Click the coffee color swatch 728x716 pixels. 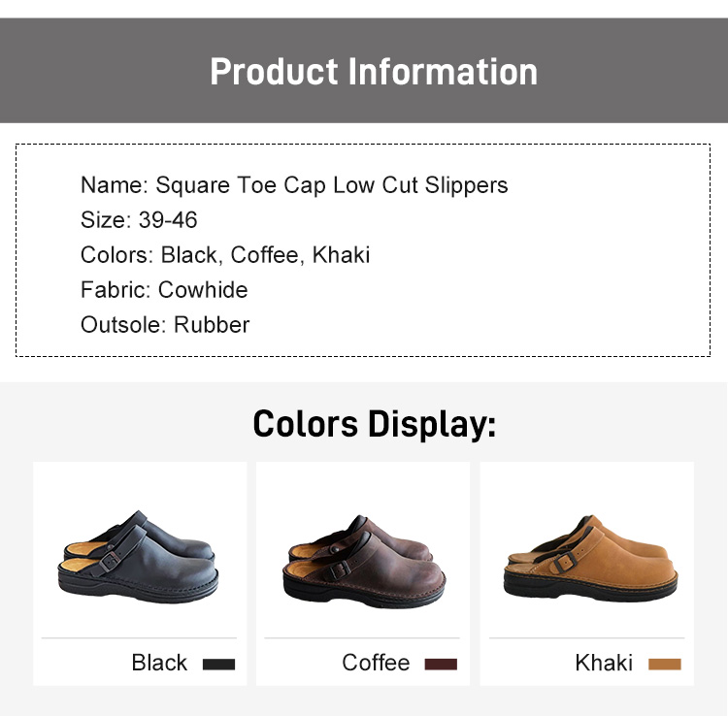tap(441, 664)
